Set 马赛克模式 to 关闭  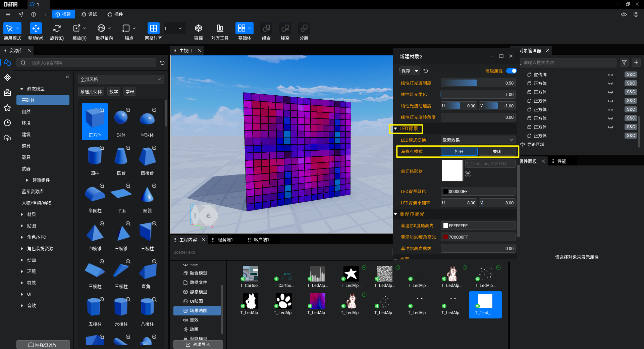click(497, 152)
